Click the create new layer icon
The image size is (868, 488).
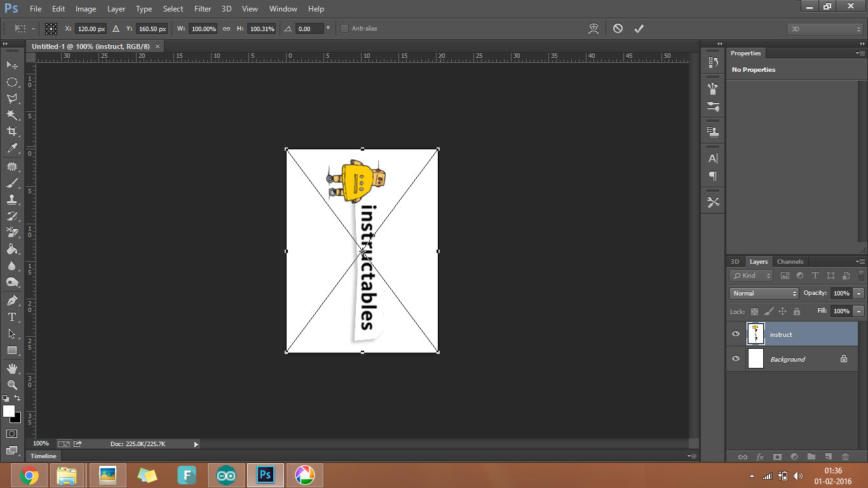click(828, 457)
